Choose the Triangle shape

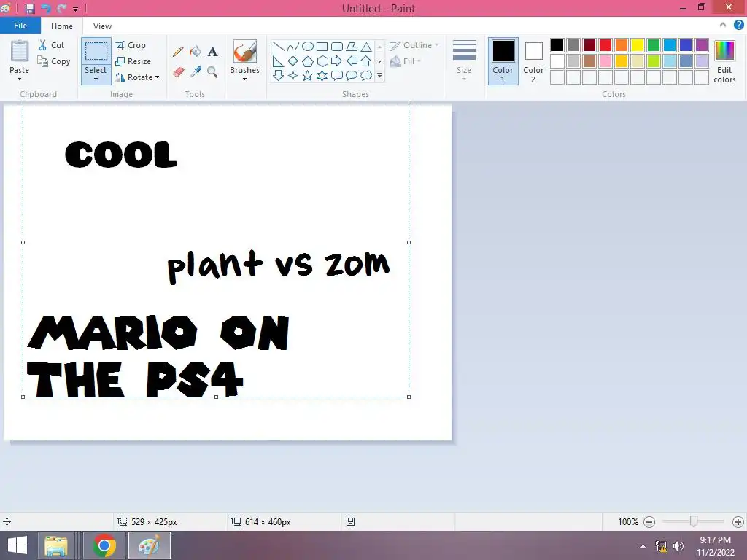tap(366, 46)
